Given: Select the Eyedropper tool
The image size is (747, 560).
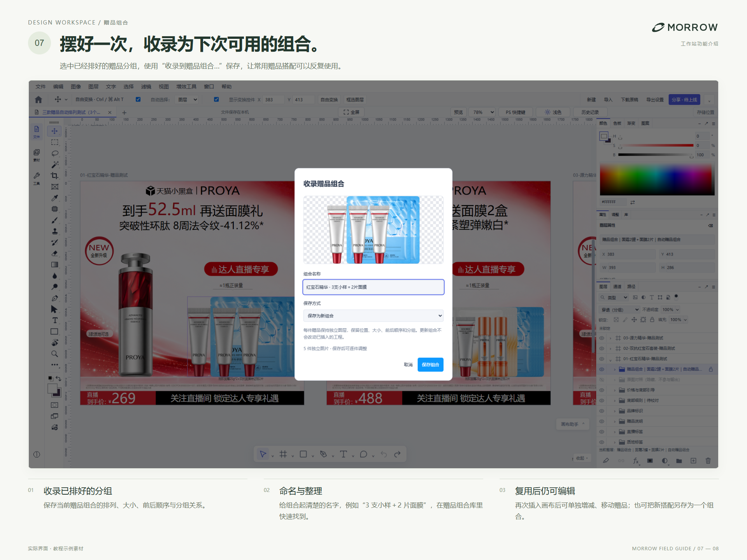Looking at the screenshot, I should tap(54, 198).
